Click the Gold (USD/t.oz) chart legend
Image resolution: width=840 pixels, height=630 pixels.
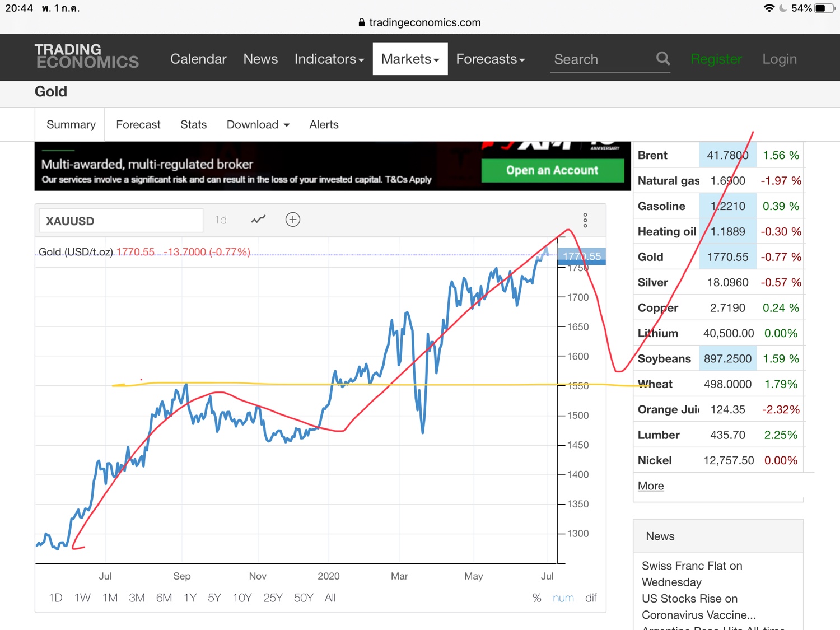pyautogui.click(x=76, y=252)
